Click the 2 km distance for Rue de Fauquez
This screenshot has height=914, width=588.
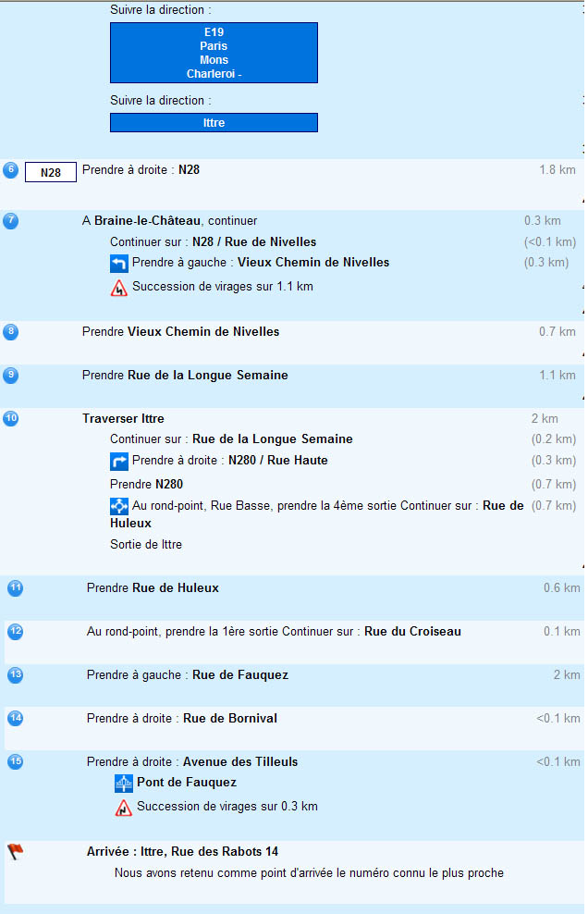pyautogui.click(x=567, y=675)
